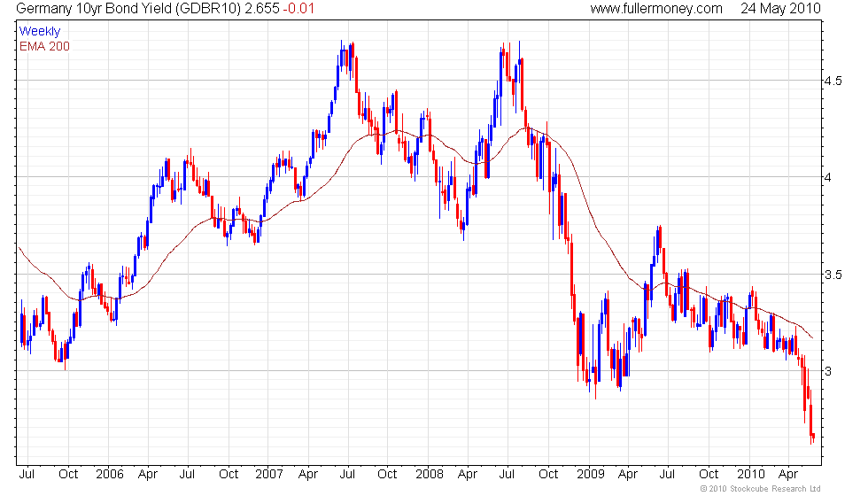Click the red change value '-0.01'

pyautogui.click(x=298, y=8)
